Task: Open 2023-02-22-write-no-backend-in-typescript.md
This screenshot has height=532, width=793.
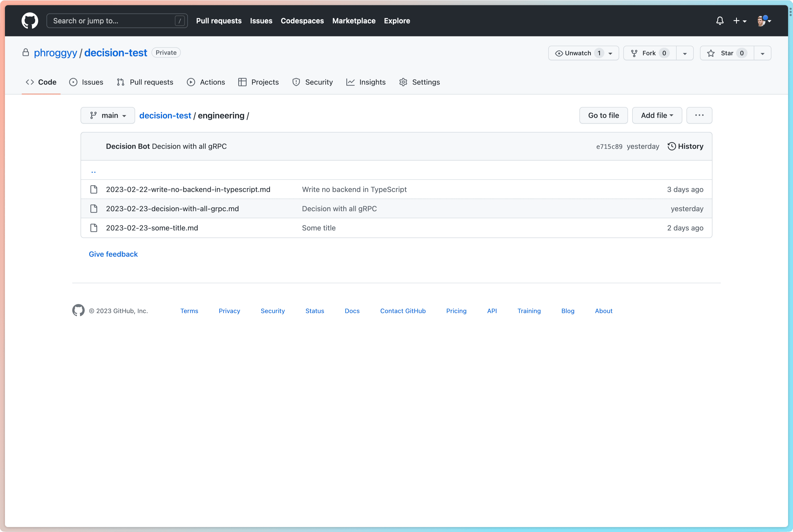Action: [188, 189]
